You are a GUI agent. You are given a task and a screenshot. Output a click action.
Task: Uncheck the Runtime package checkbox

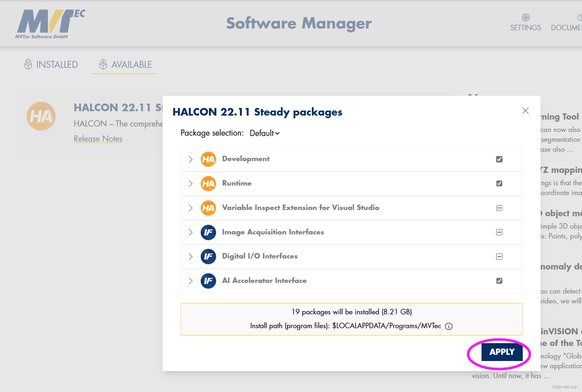coord(499,183)
